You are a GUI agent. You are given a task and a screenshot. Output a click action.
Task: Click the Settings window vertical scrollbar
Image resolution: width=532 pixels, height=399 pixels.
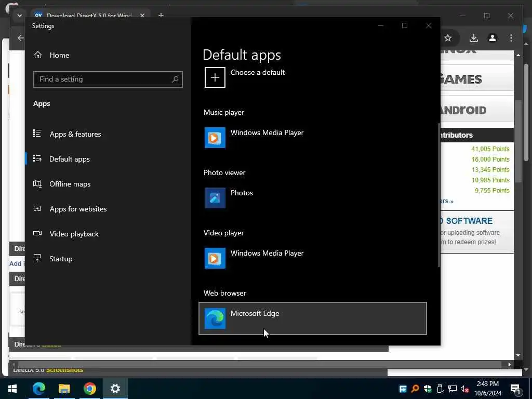438,195
